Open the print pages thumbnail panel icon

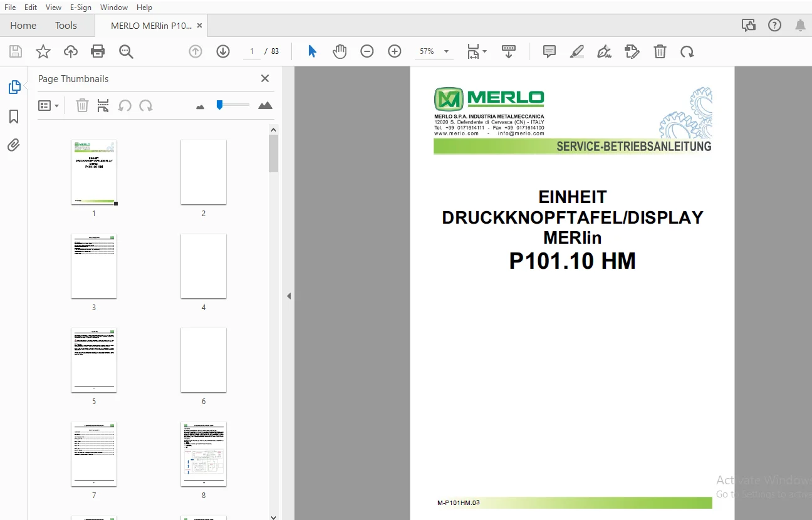point(103,105)
